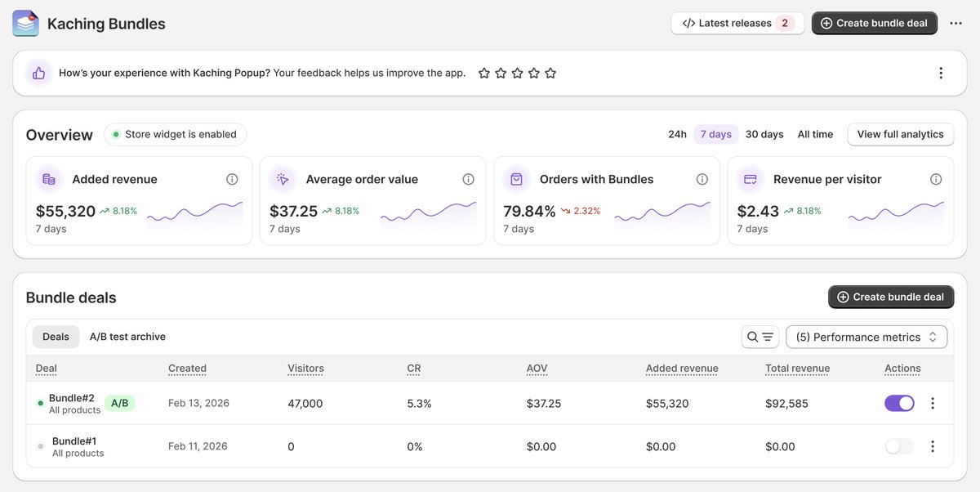Open actions menu for Bundle#2
Screen dimensions: 980x492
click(x=933, y=403)
